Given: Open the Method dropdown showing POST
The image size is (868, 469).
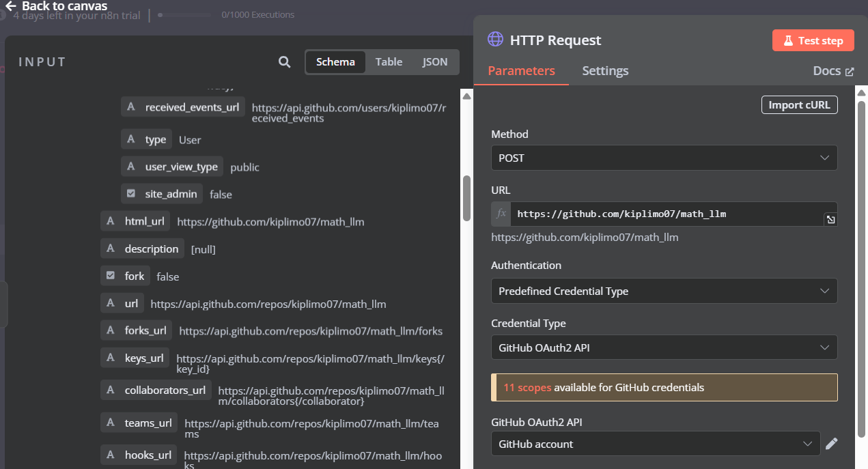Looking at the screenshot, I should tap(663, 158).
